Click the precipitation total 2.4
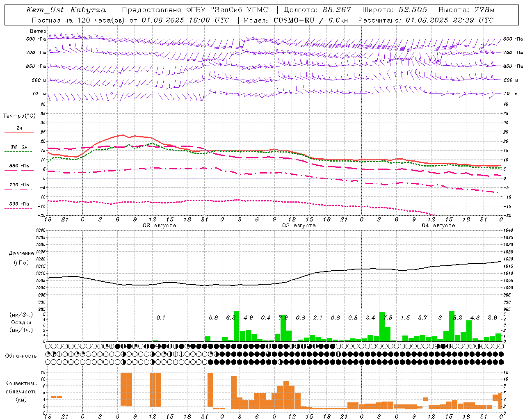Image resolution: width=525 pixels, height=420 pixels. [370, 317]
